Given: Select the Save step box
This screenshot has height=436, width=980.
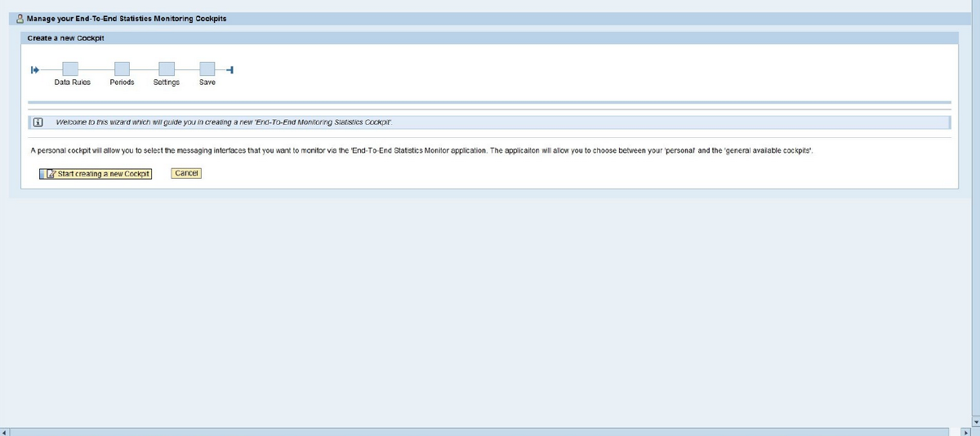Looking at the screenshot, I should coord(207,69).
